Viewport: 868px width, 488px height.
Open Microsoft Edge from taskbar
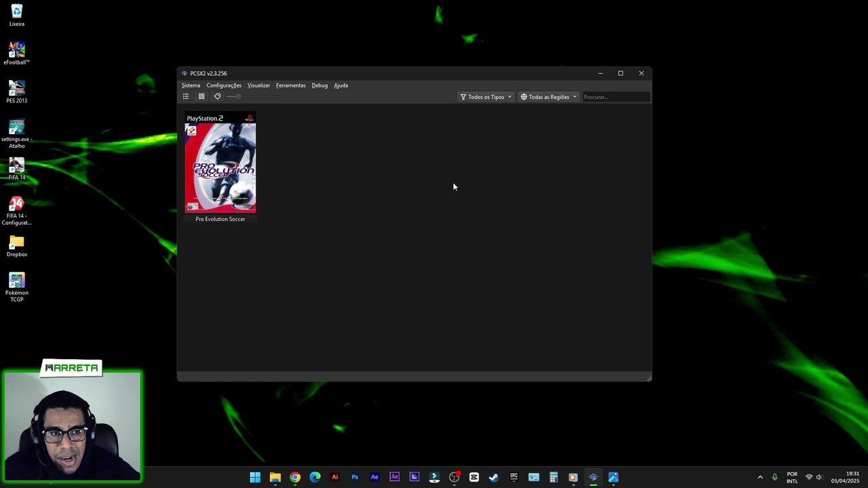tap(315, 477)
